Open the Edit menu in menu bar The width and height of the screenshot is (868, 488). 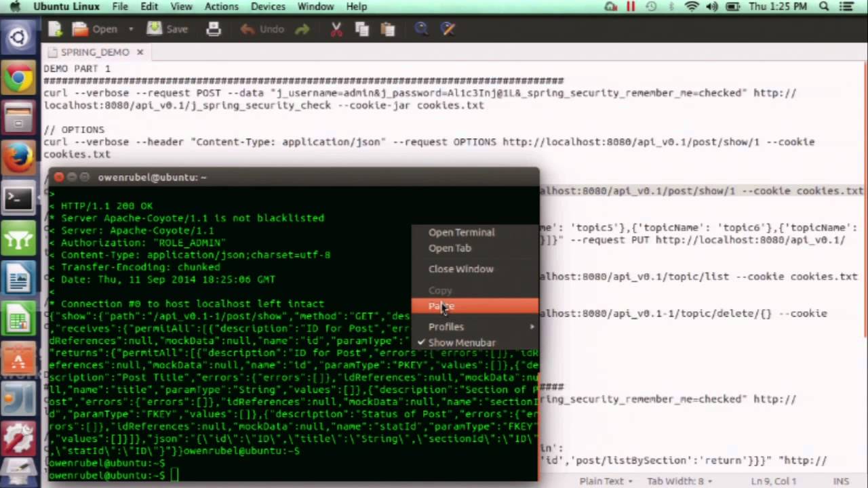pyautogui.click(x=149, y=7)
